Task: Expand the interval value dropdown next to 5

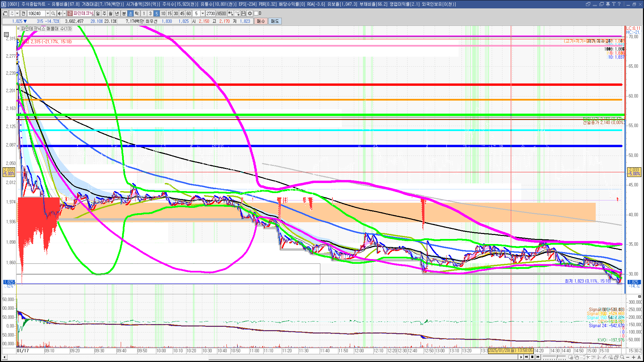Action: [x=203, y=13]
